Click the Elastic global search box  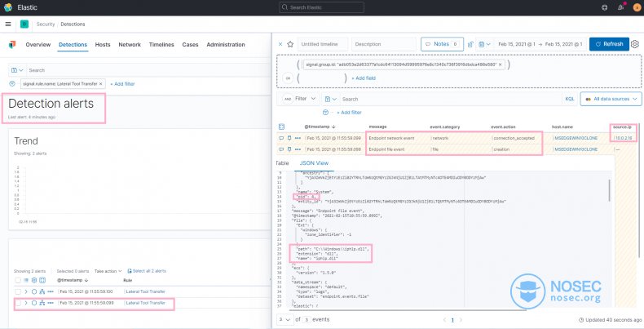click(321, 7)
